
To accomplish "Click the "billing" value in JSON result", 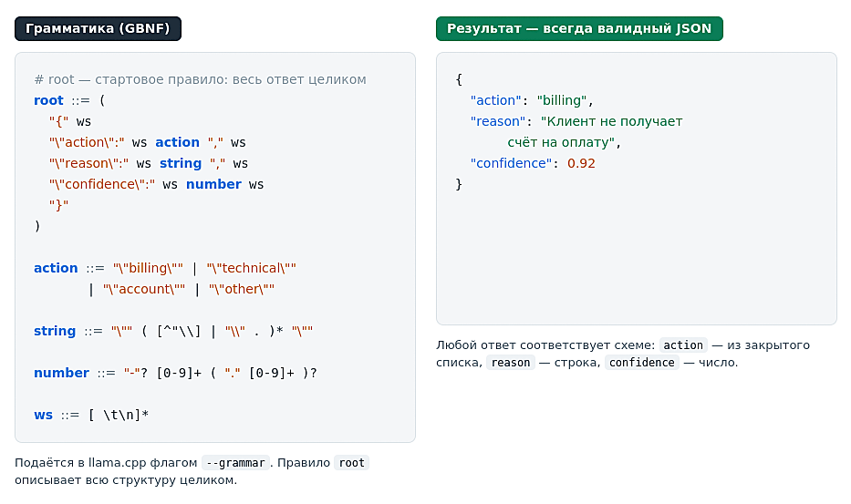I will [x=562, y=100].
